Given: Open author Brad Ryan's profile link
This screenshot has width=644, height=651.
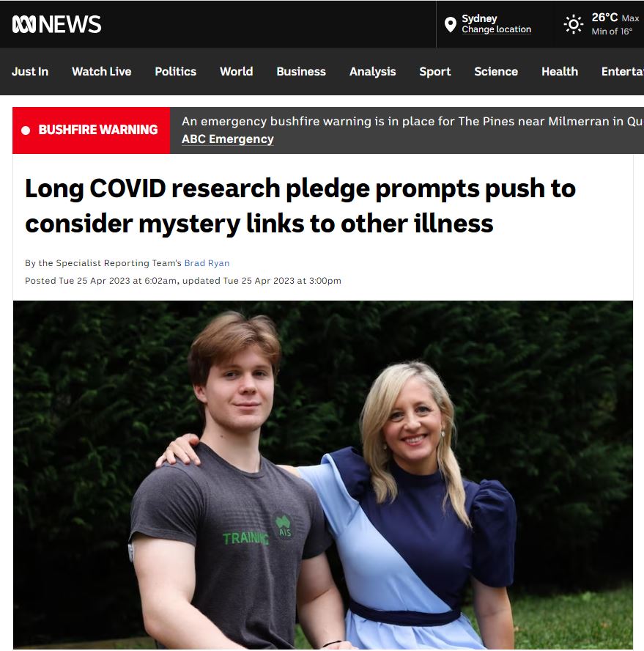Looking at the screenshot, I should 207,263.
